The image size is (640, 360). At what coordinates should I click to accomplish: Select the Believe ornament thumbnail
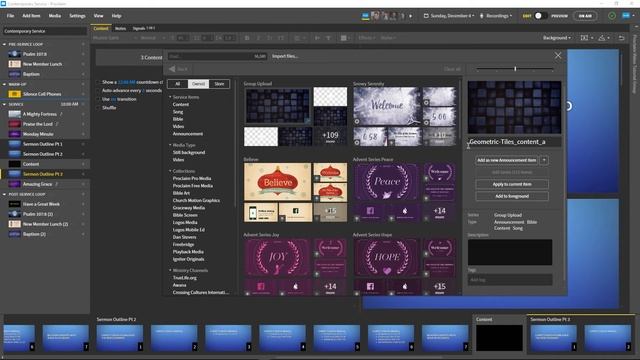click(x=278, y=182)
